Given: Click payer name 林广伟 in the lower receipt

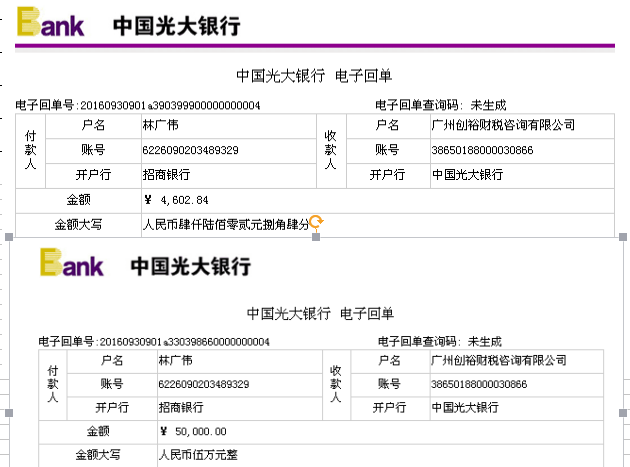Looking at the screenshot, I should (x=175, y=360).
